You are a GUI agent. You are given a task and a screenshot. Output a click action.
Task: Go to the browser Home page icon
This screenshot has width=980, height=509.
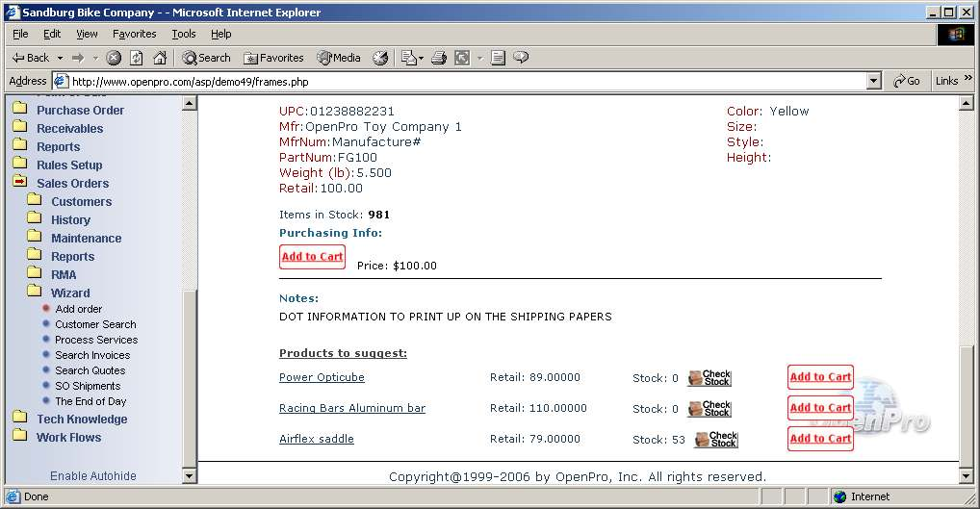tap(158, 58)
